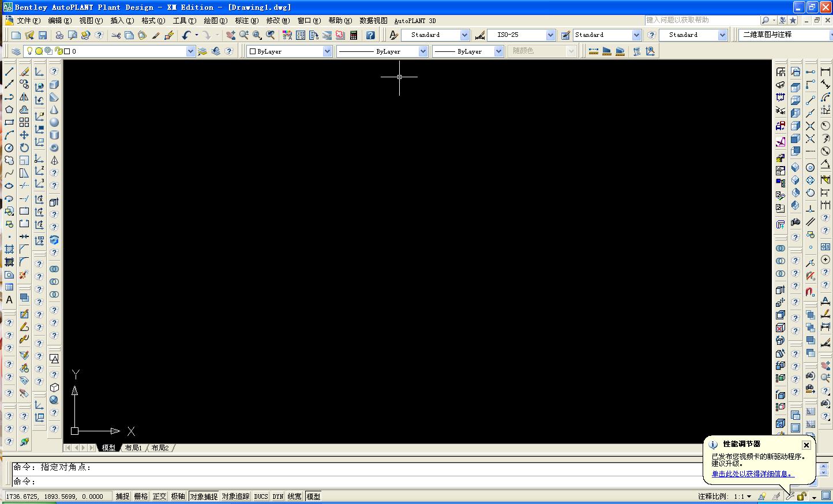Select the Sphere solid tool
The width and height of the screenshot is (833, 504).
[54, 122]
